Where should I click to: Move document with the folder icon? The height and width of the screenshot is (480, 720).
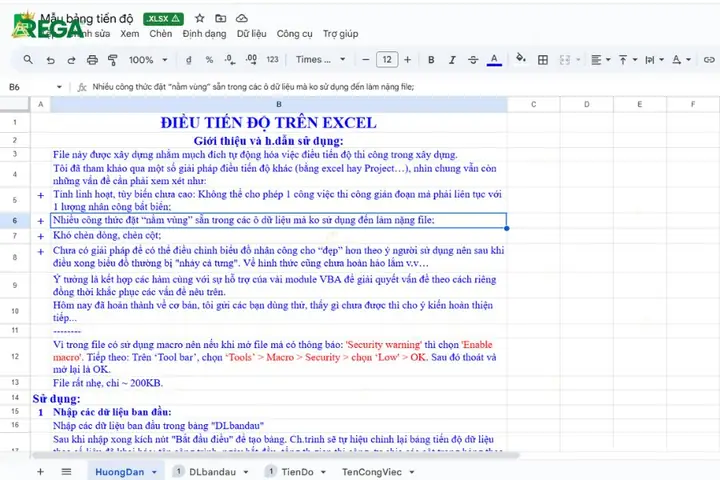pos(221,18)
